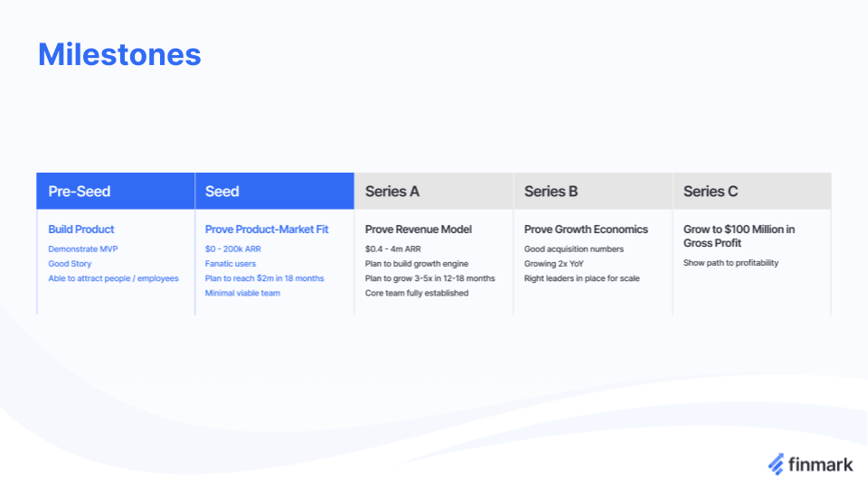This screenshot has height=488, width=868.
Task: Select Grow to $100 Million heading
Action: (x=739, y=236)
